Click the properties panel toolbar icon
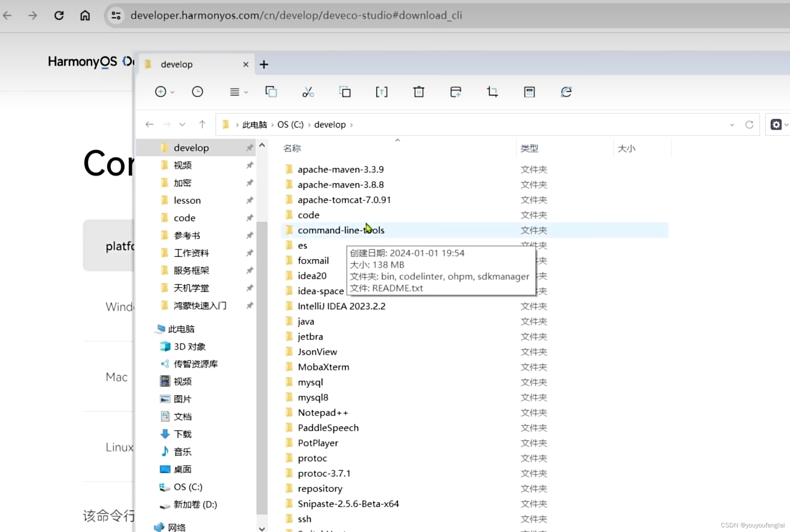 [x=529, y=92]
